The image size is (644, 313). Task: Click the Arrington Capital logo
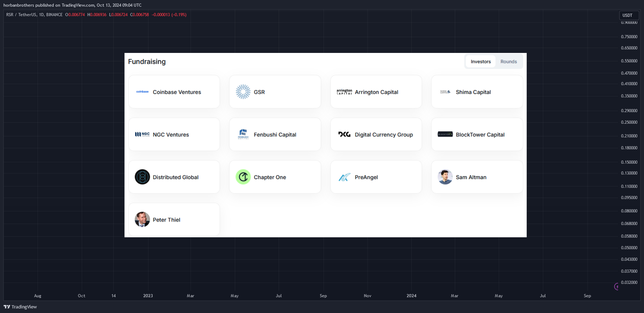344,92
